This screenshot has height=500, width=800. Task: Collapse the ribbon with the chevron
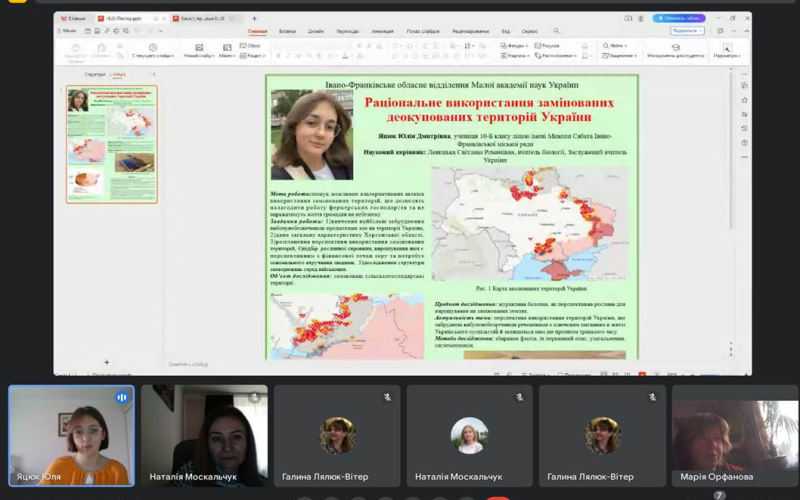click(x=746, y=31)
